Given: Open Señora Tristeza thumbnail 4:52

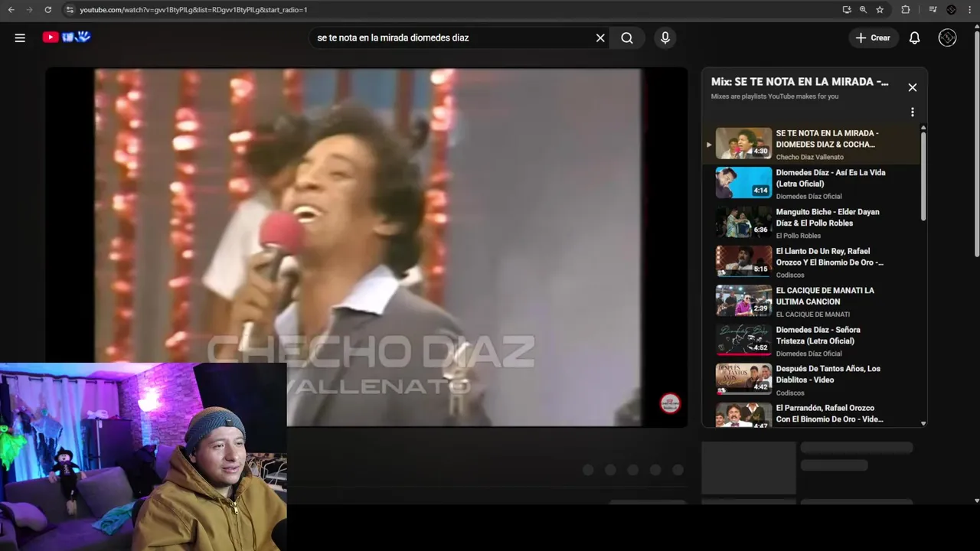Looking at the screenshot, I should tap(743, 340).
